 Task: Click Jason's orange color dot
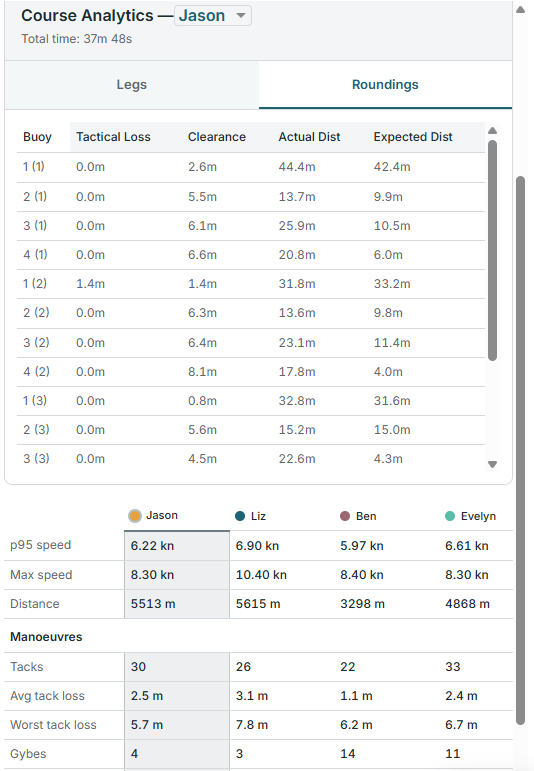[135, 516]
